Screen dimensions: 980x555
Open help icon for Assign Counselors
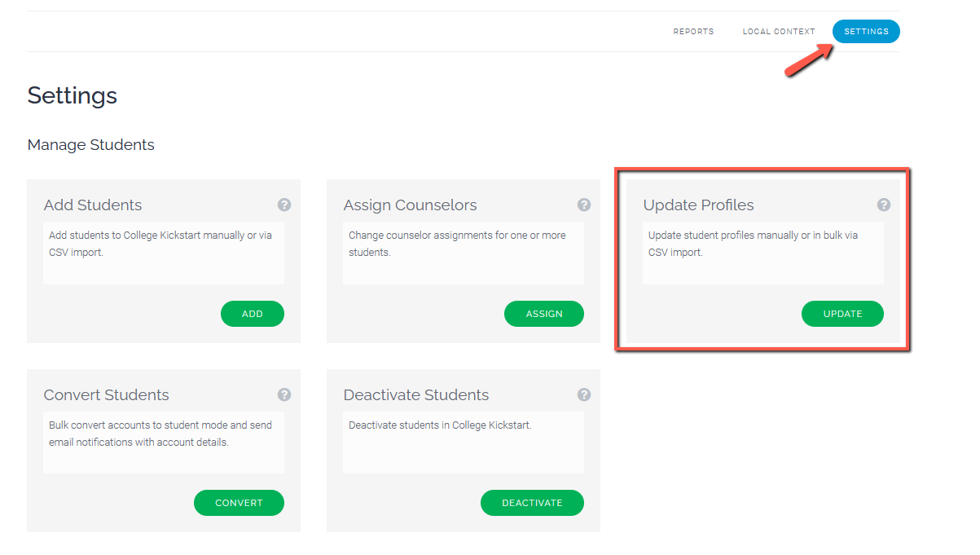click(584, 205)
